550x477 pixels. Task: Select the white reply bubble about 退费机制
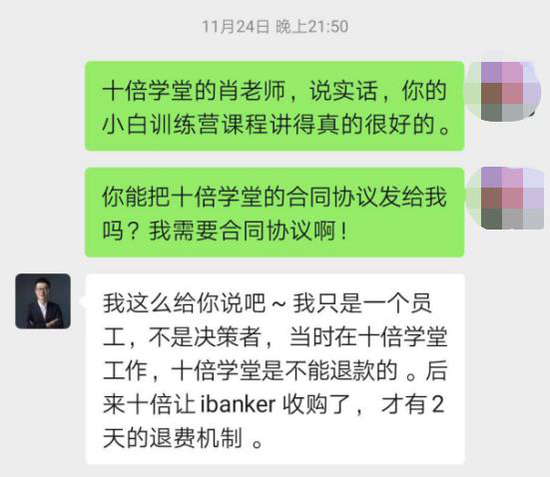275,369
